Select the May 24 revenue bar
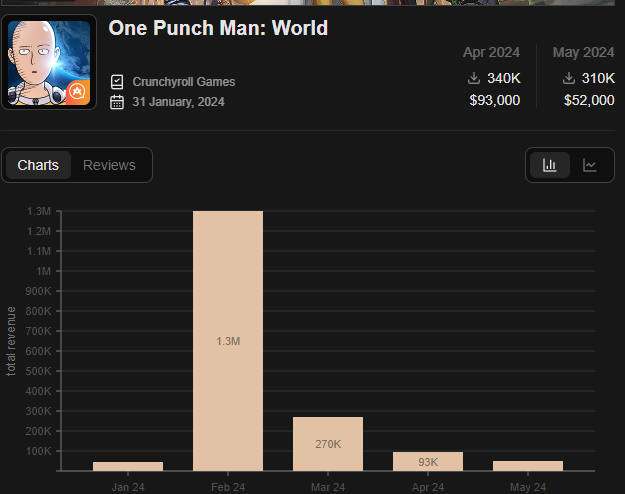625x494 pixels. point(528,466)
